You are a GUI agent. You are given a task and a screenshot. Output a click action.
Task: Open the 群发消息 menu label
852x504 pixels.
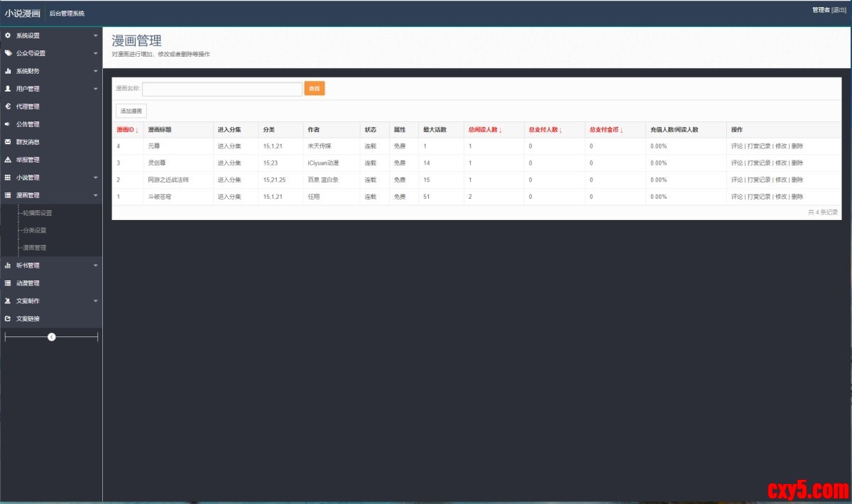[28, 142]
